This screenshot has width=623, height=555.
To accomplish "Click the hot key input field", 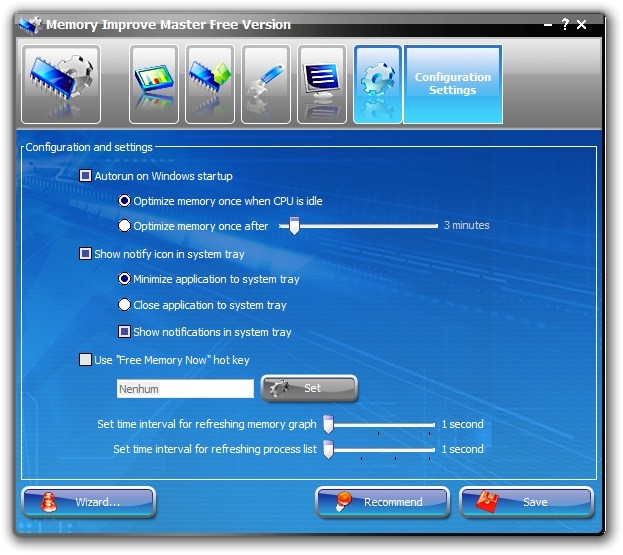I will tap(185, 389).
